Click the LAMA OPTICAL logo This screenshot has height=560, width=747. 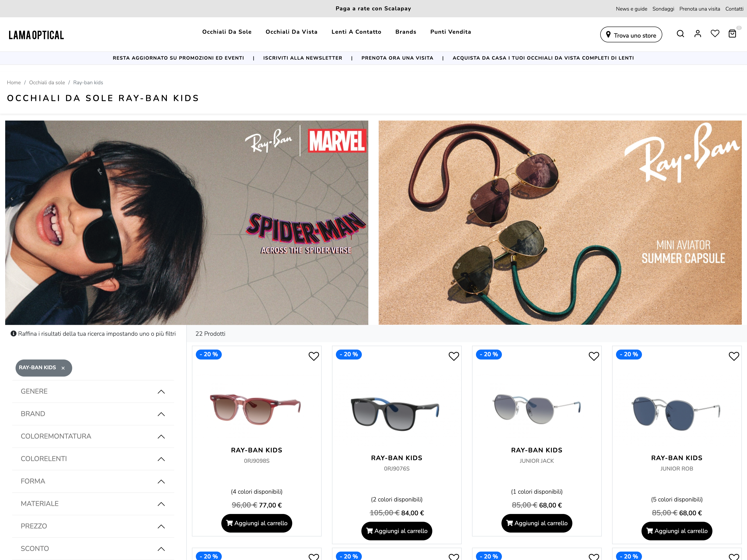pos(36,35)
